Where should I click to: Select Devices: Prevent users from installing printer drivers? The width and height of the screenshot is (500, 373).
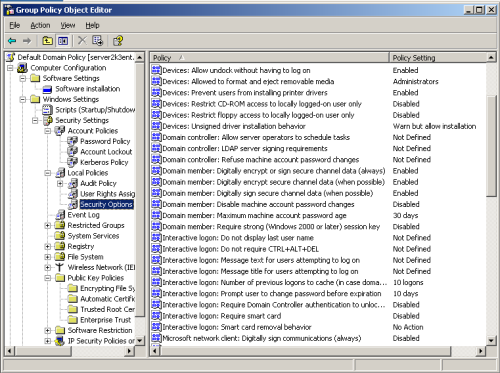(245, 92)
